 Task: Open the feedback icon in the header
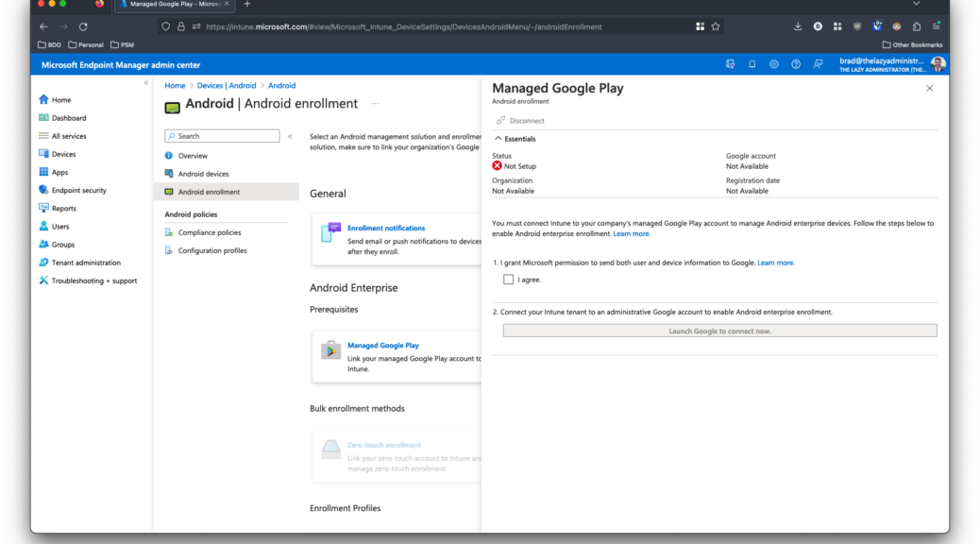click(x=818, y=64)
